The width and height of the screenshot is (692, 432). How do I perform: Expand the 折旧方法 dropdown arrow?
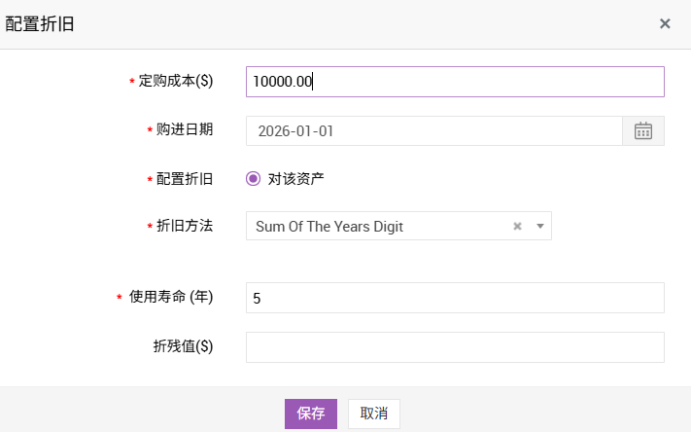pos(539,226)
